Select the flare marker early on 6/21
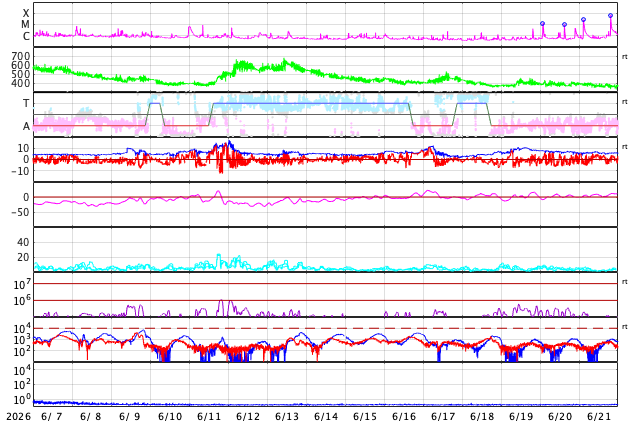 coord(583,19)
